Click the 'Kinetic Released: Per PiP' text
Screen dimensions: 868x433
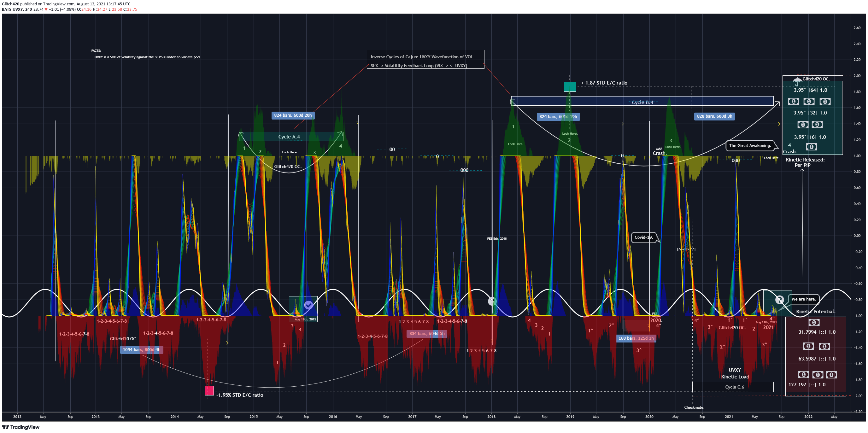(x=805, y=162)
